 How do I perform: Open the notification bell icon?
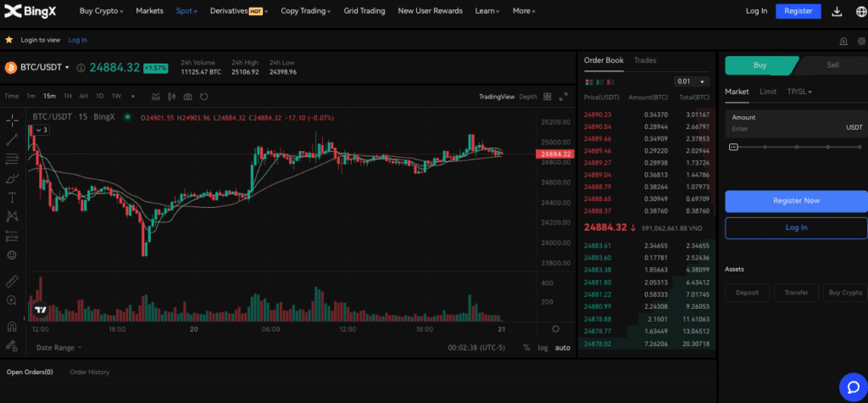(x=843, y=41)
